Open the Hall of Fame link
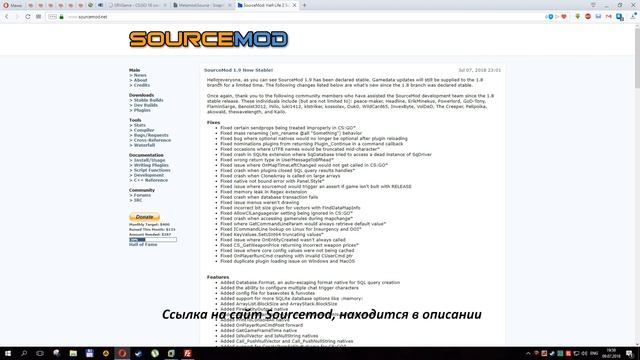The image size is (640, 360). (x=143, y=244)
